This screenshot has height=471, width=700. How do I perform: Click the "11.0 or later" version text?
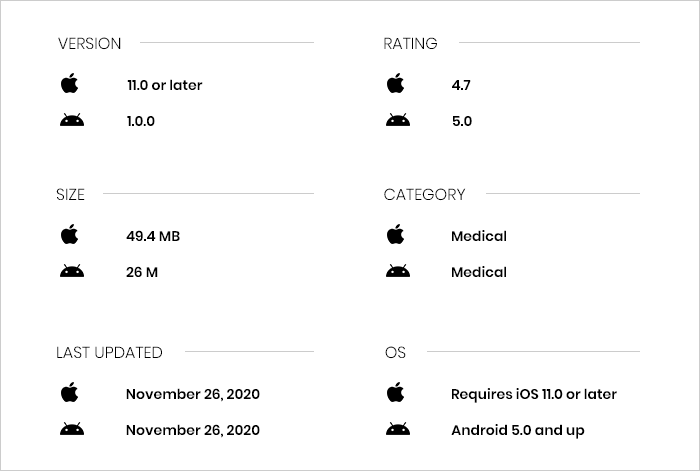[164, 85]
